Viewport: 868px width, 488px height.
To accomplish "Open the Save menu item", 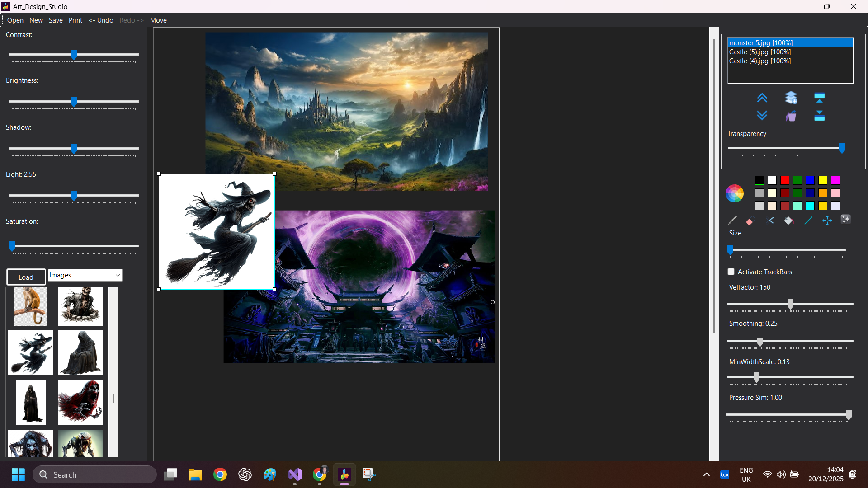I will coord(56,20).
